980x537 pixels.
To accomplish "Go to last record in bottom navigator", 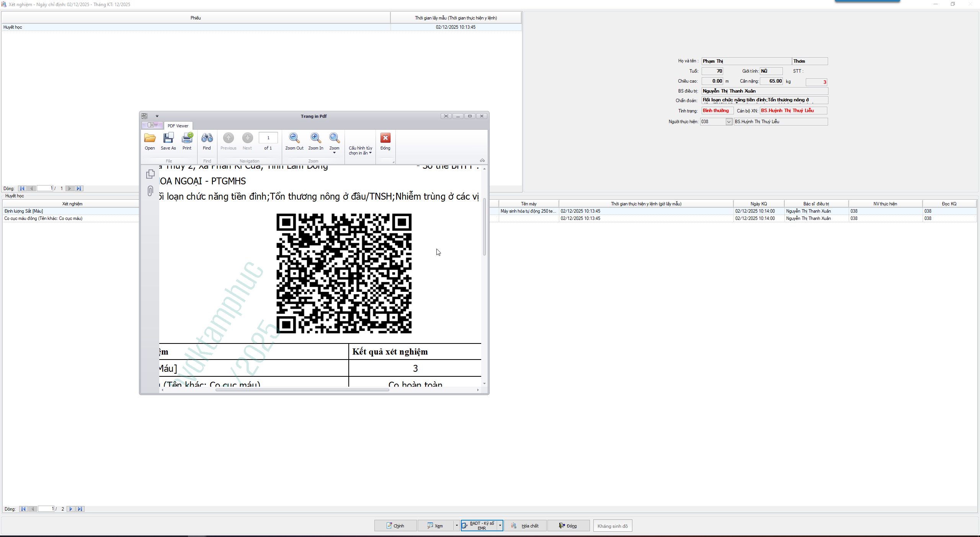I will point(80,509).
